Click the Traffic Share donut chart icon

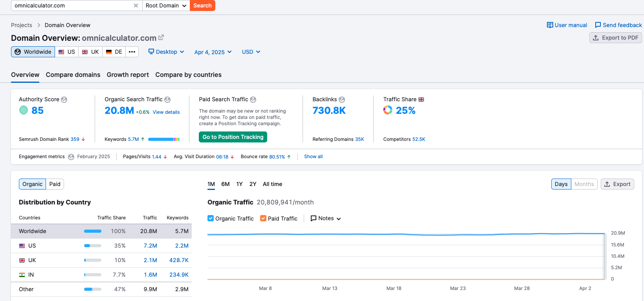[x=388, y=110]
